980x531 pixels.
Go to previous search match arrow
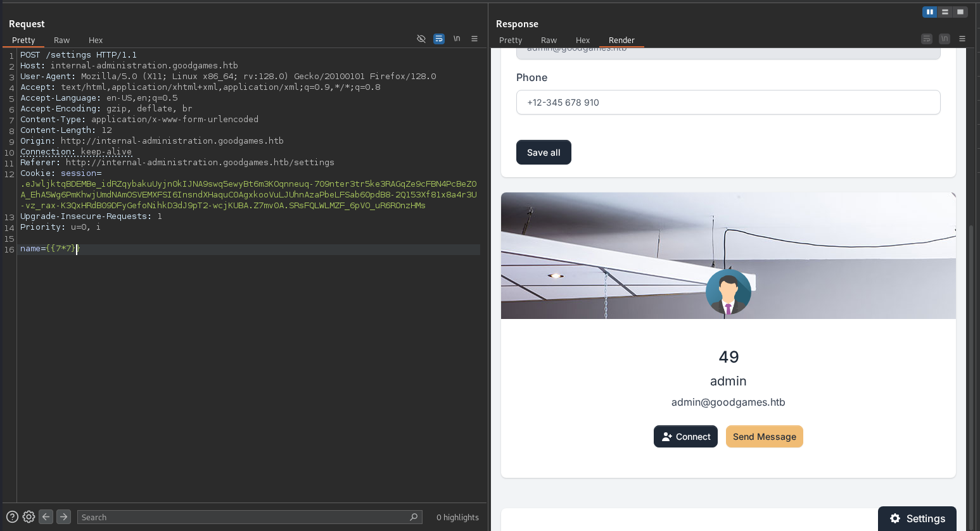pyautogui.click(x=46, y=516)
